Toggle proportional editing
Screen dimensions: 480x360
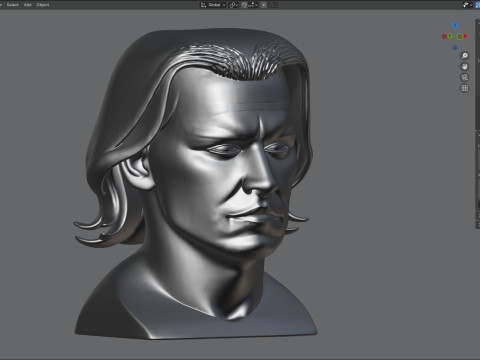(264, 5)
